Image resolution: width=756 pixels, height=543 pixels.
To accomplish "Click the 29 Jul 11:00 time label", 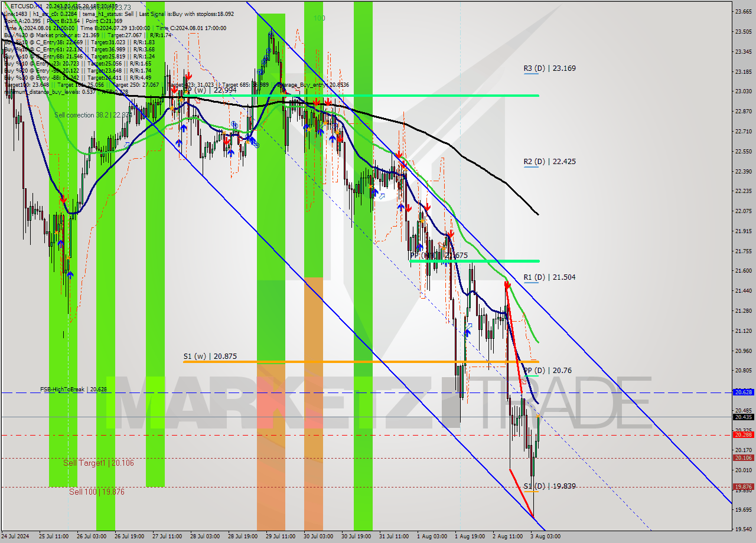I will (x=280, y=537).
